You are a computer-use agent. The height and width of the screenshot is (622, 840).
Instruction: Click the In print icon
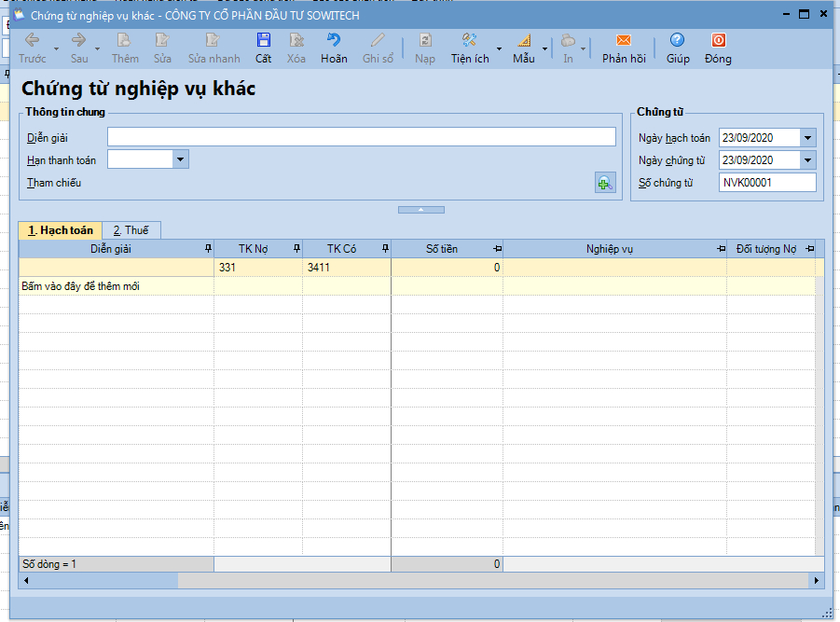(568, 40)
